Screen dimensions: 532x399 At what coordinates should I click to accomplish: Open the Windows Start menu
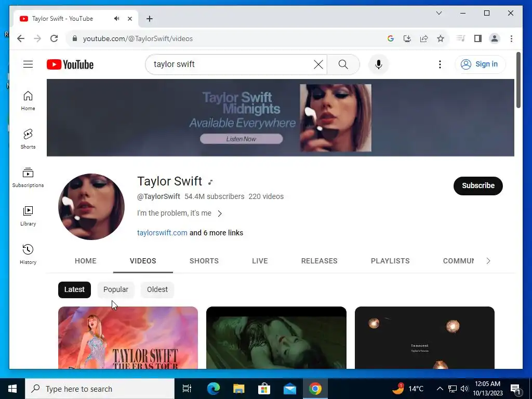pos(12,389)
